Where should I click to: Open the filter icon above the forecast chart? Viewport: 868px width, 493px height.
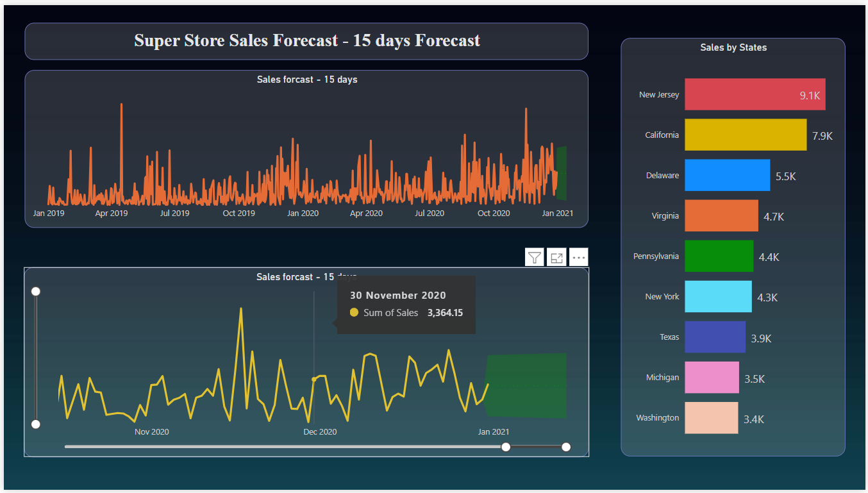click(534, 257)
